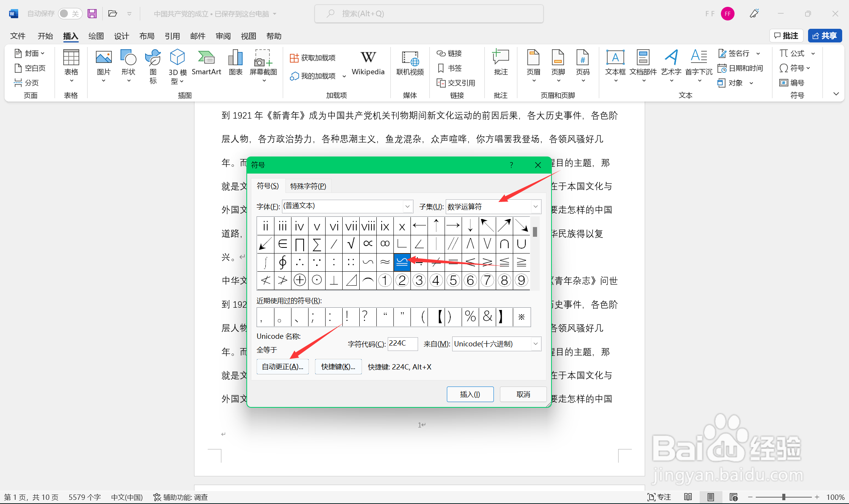This screenshot has width=849, height=504.
Task: Click the search (搜索) box
Action: 429,14
